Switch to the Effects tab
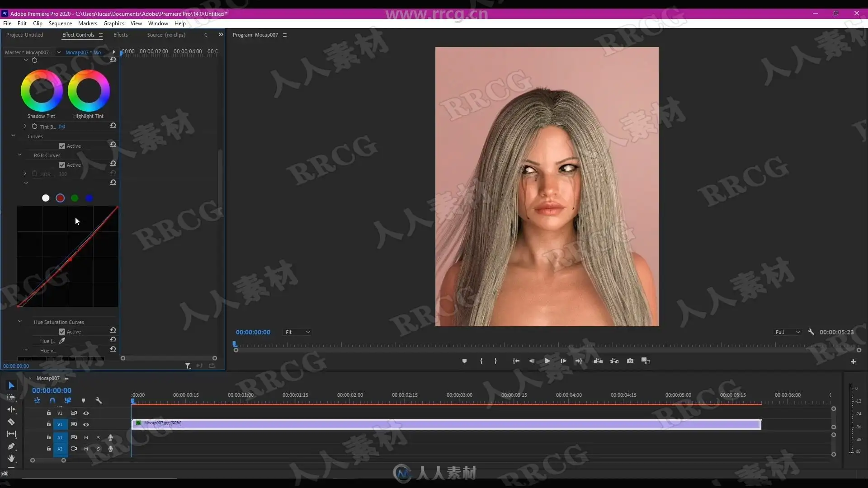 pyautogui.click(x=120, y=35)
